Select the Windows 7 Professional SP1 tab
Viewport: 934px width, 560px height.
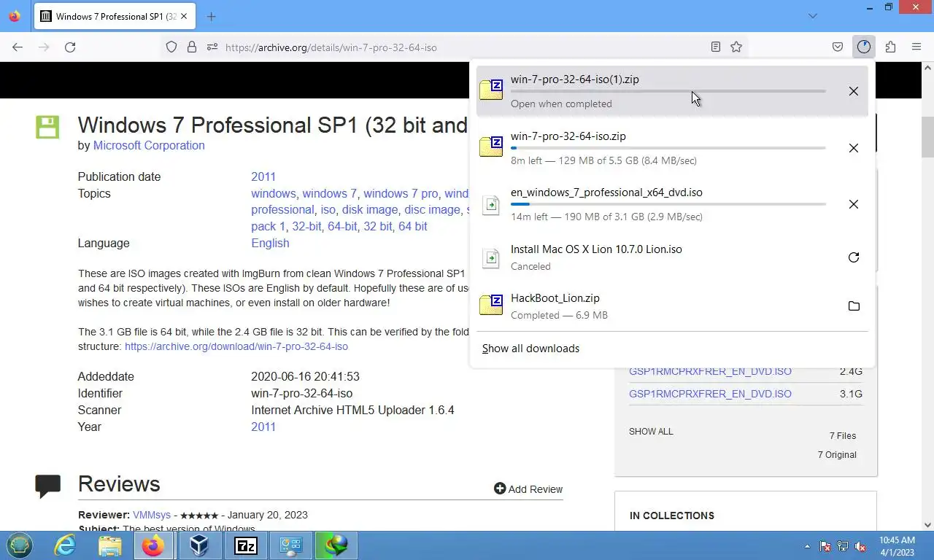pos(115,16)
